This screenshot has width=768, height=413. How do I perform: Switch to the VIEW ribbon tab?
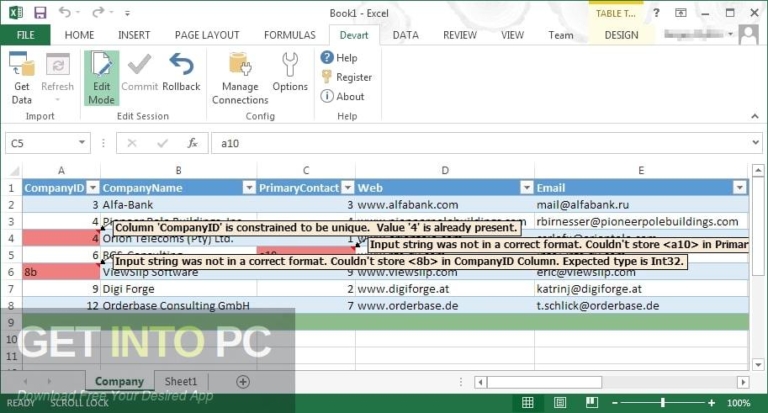point(512,35)
